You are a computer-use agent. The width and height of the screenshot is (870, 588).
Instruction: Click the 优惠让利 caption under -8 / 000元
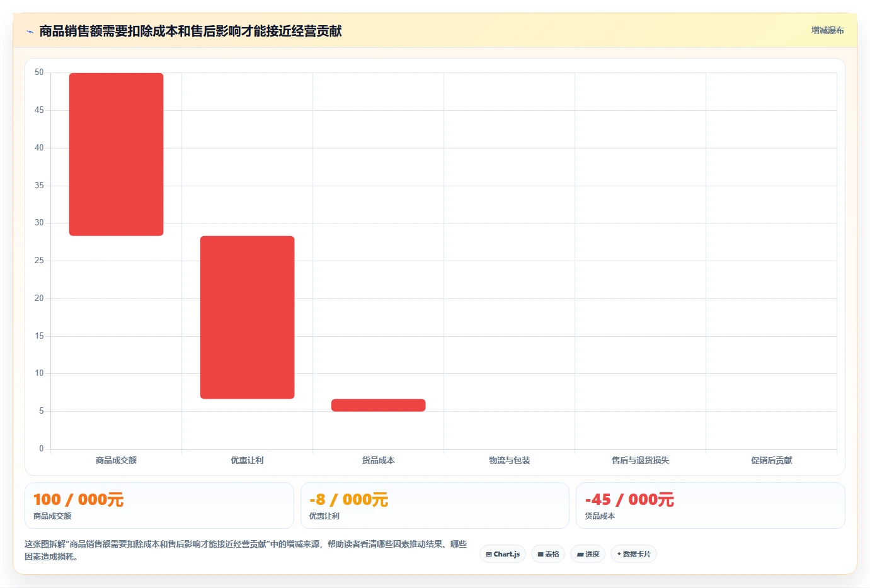[x=324, y=516]
